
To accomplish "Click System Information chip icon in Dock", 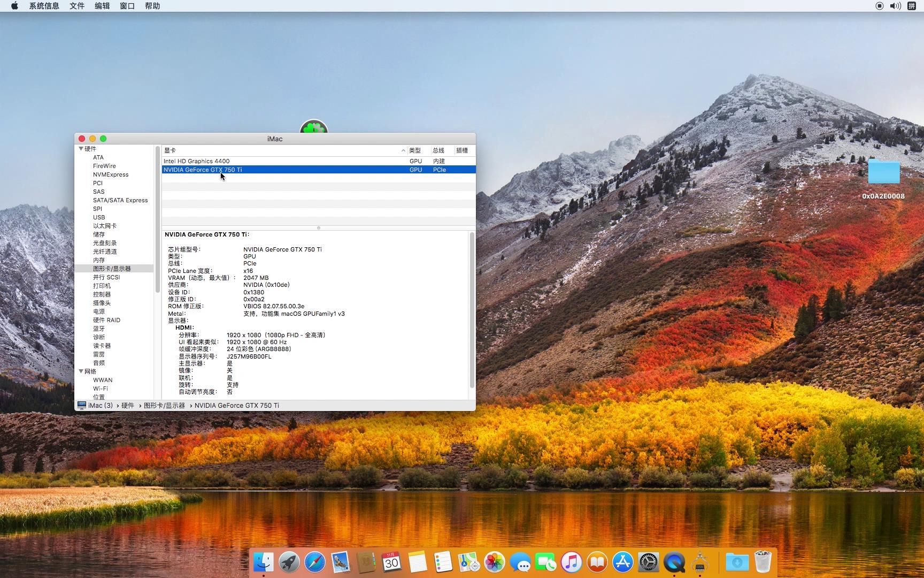I will 699,562.
